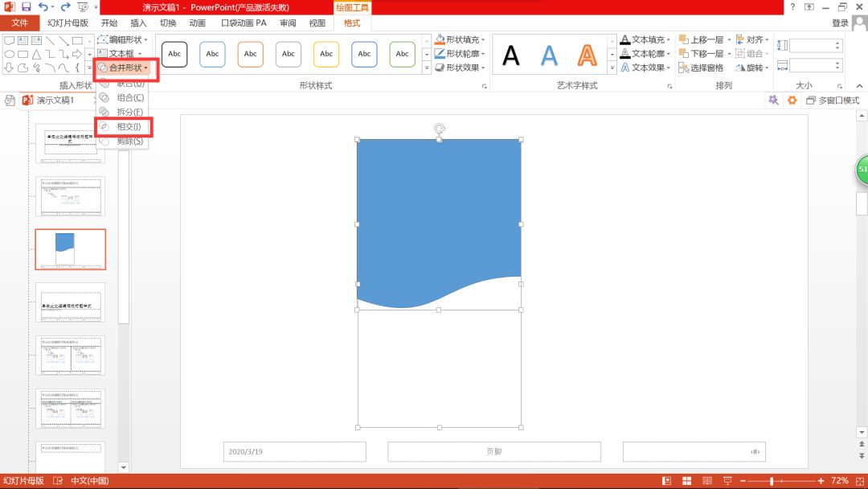Click the Save icon in quick access toolbar
868x489 pixels.
tap(27, 7)
